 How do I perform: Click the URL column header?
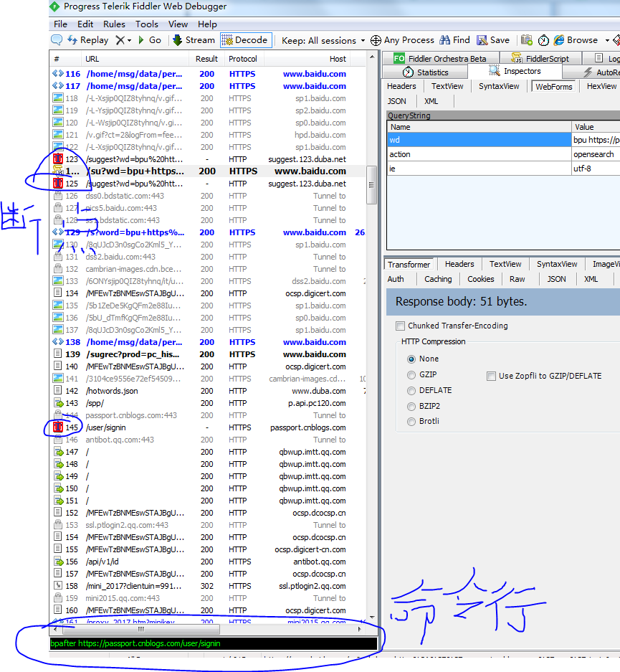(135, 59)
